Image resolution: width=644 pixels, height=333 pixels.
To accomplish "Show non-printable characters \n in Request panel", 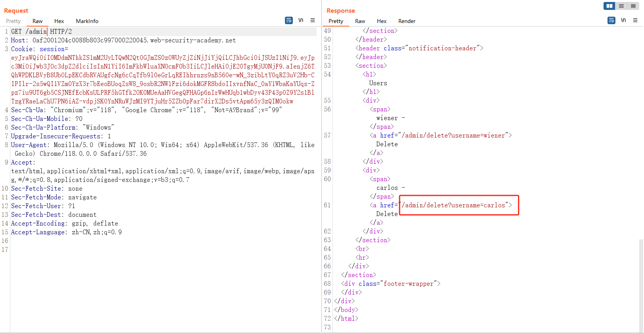I will (301, 20).
